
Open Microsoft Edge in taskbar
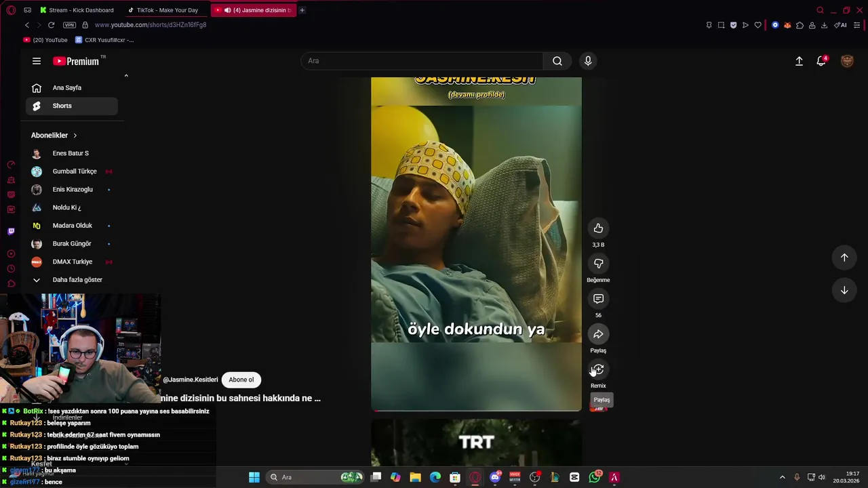point(435,477)
